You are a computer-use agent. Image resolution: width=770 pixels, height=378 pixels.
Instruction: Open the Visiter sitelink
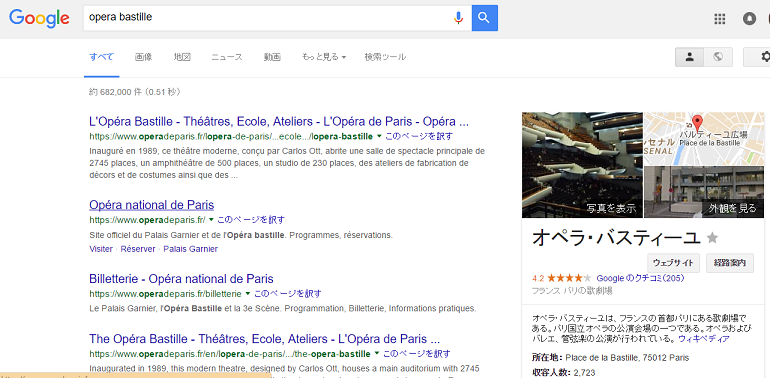click(x=101, y=249)
